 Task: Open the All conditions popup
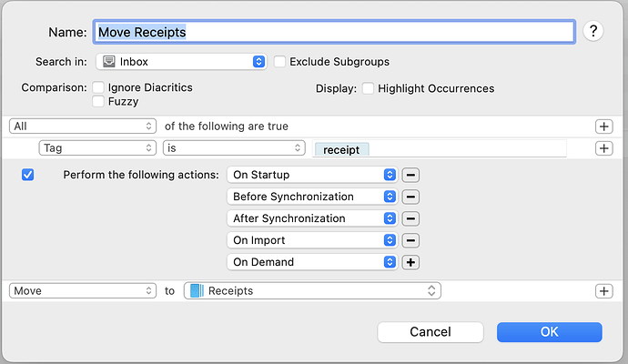[x=83, y=126]
